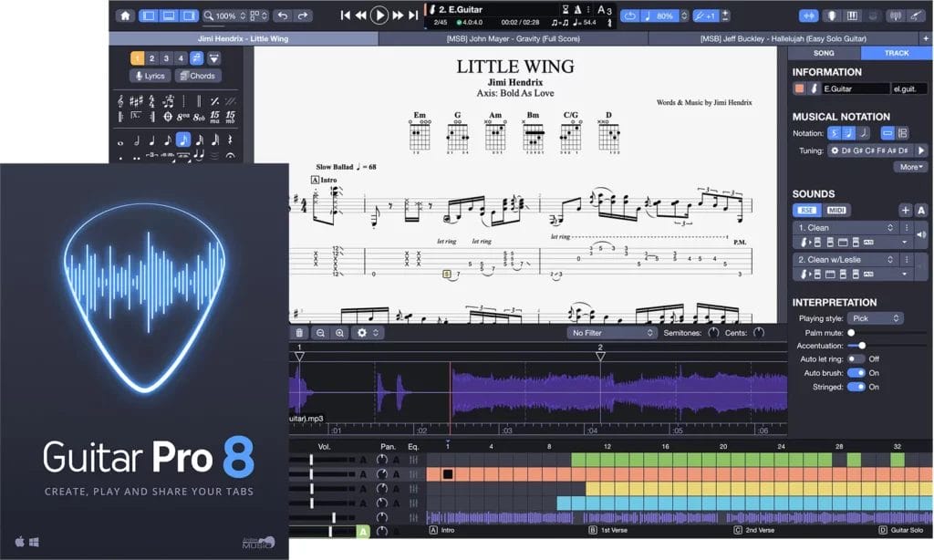Insert a quarter rest
934x560 pixels.
pyautogui.click(x=230, y=140)
